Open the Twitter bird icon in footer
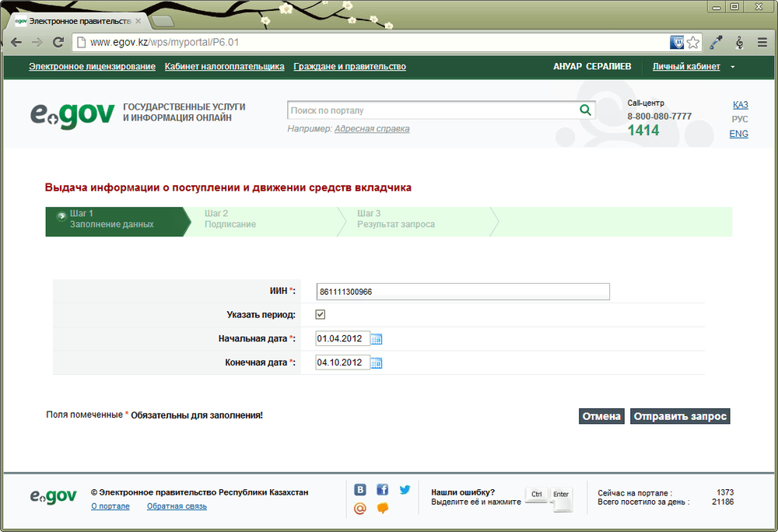The image size is (778, 532). point(405,490)
